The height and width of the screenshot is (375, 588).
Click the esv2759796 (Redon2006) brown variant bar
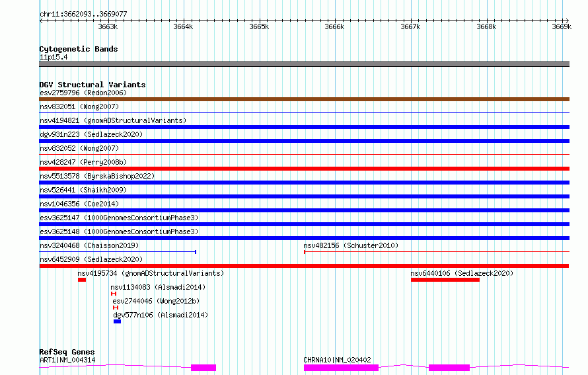(304, 99)
